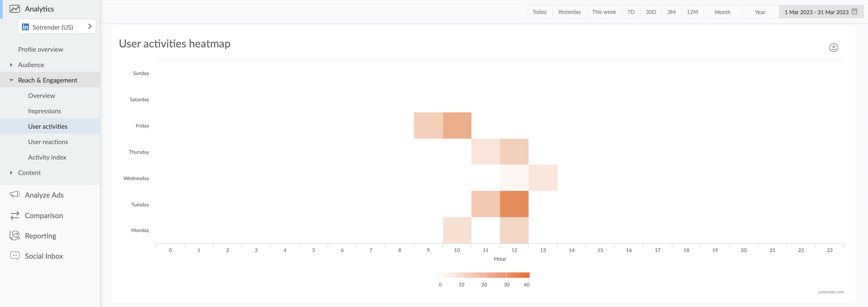Screen dimensions: 868x307
Task: Click the darkest Tuesday 12 heatmap cell
Action: [514, 204]
